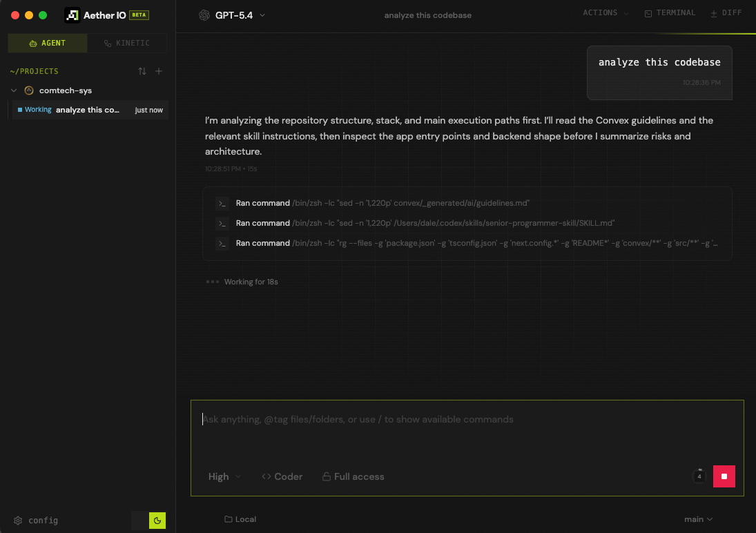756x533 pixels.
Task: Open the High reasoning effort dropdown
Action: (224, 476)
